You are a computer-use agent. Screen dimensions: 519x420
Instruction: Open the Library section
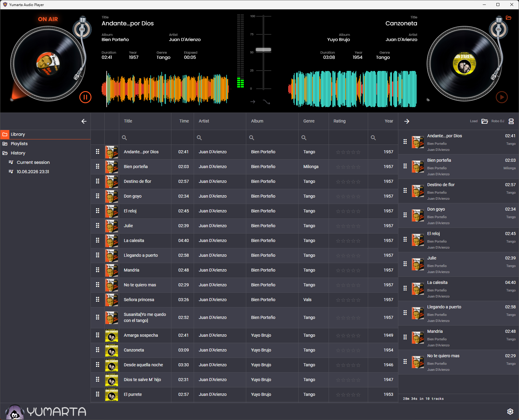45,134
